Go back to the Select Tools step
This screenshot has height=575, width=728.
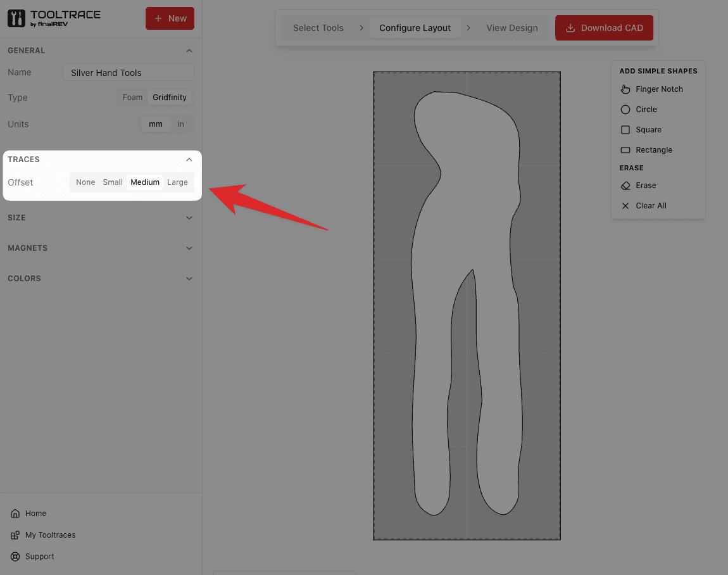[318, 27]
